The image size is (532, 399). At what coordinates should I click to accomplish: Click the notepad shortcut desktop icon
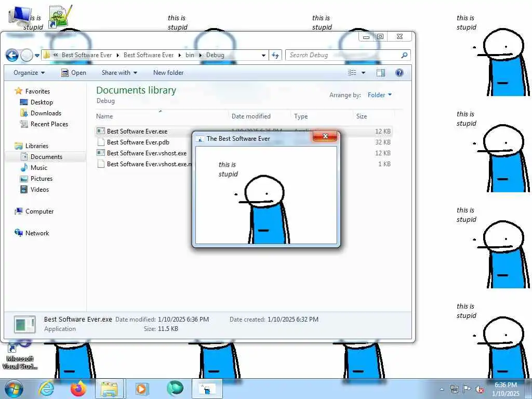[x=60, y=16]
